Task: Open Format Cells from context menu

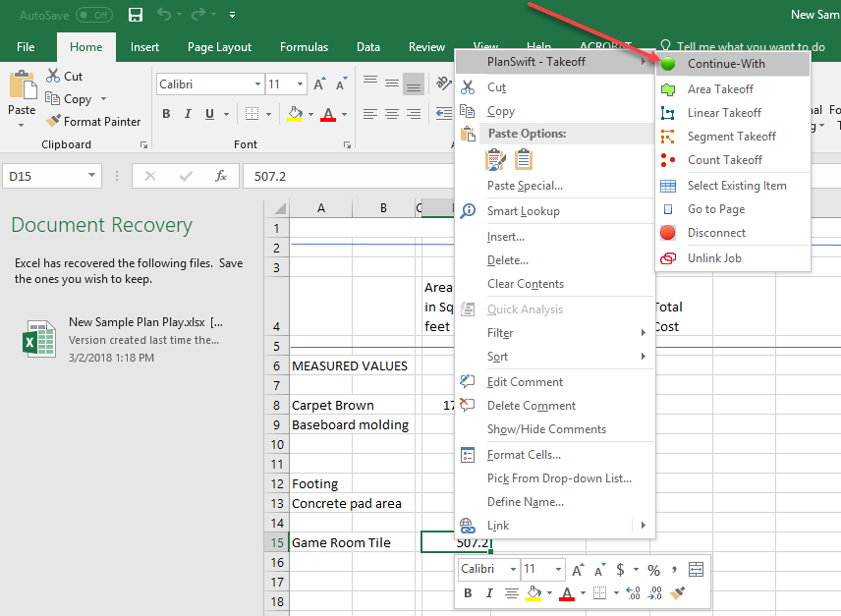Action: (x=554, y=455)
